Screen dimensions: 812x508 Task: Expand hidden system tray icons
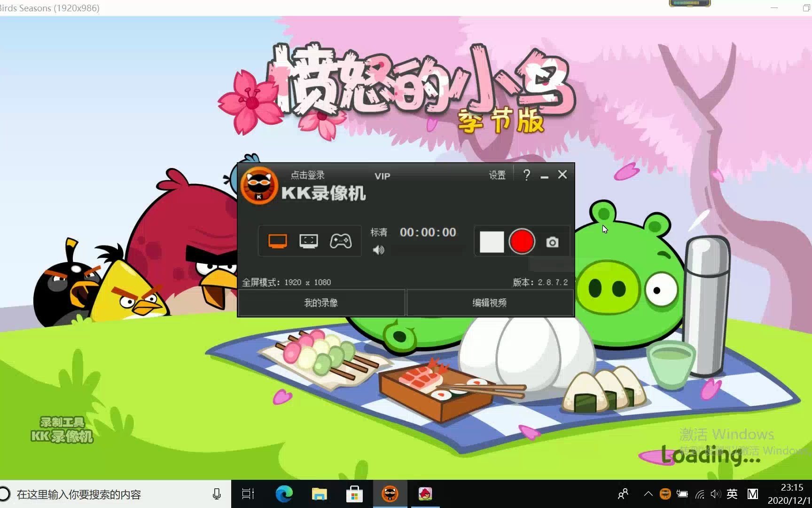(648, 494)
